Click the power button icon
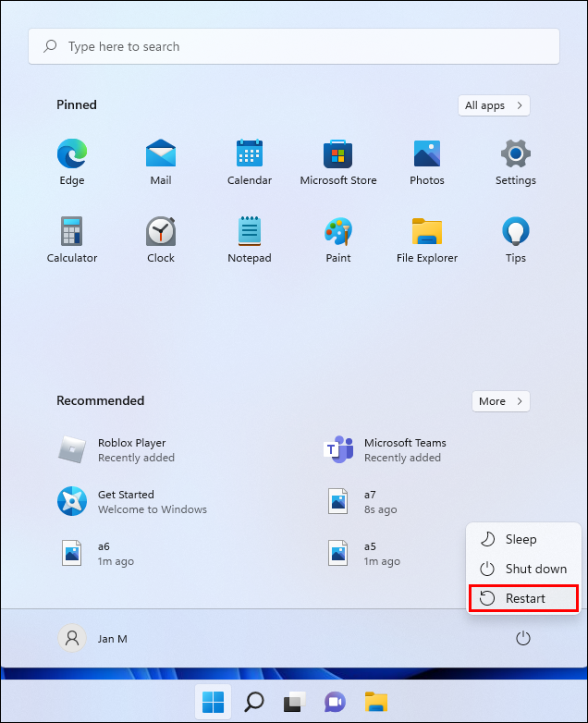The image size is (588, 723). click(523, 638)
